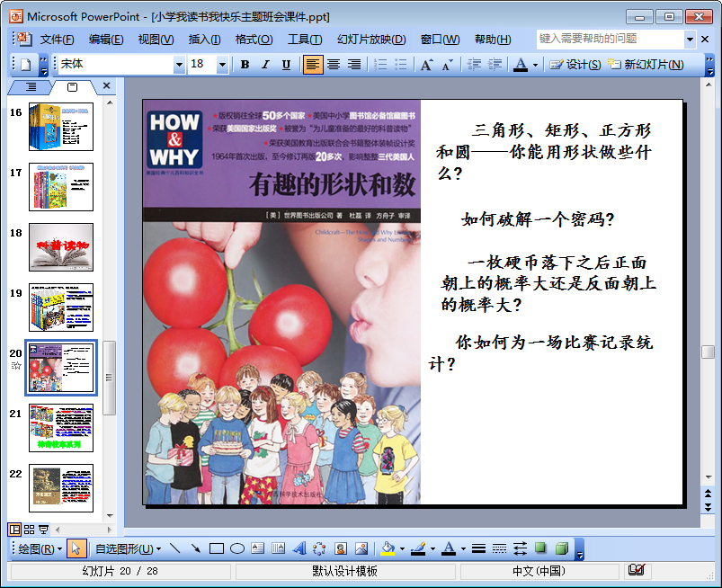This screenshot has width=722, height=588.
Task: Click Increase Indent icon
Action: [495, 65]
